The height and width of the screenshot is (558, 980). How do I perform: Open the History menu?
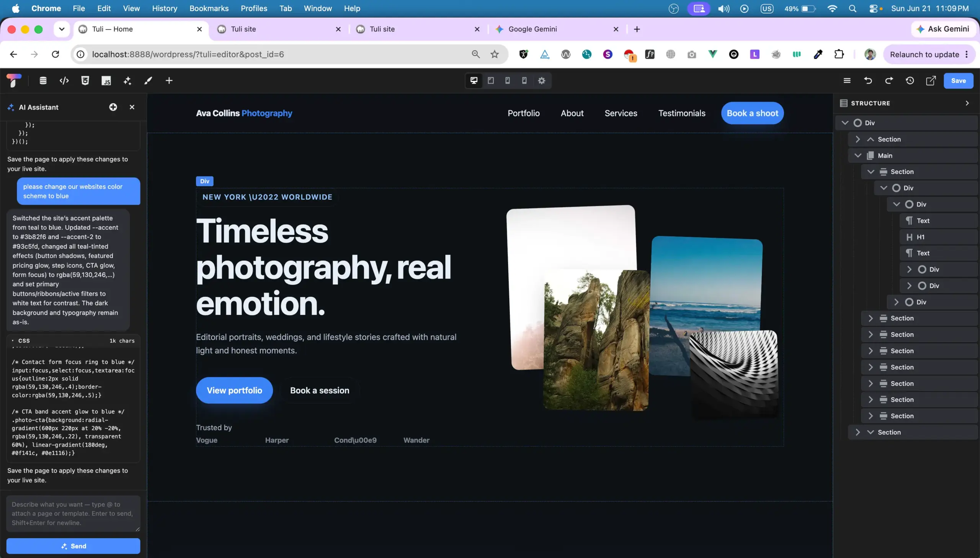[164, 8]
